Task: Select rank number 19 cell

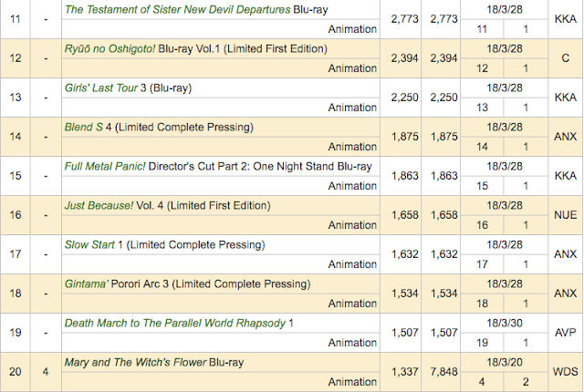Action: point(16,333)
